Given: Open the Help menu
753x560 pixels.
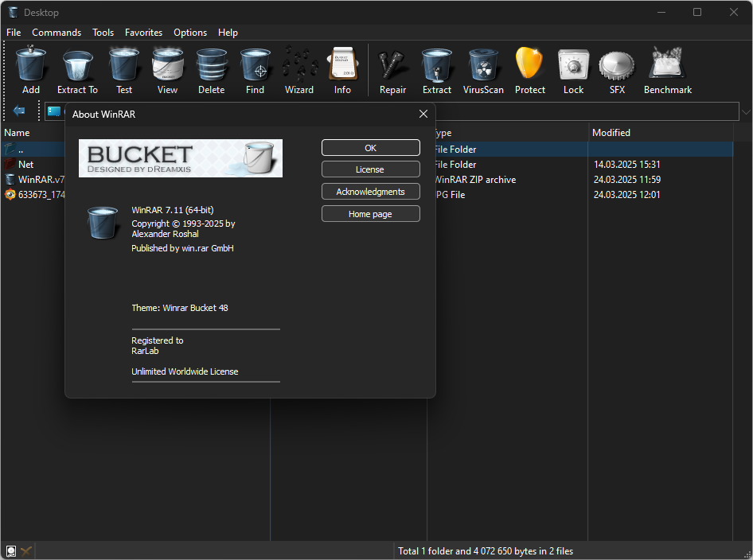Looking at the screenshot, I should point(228,32).
